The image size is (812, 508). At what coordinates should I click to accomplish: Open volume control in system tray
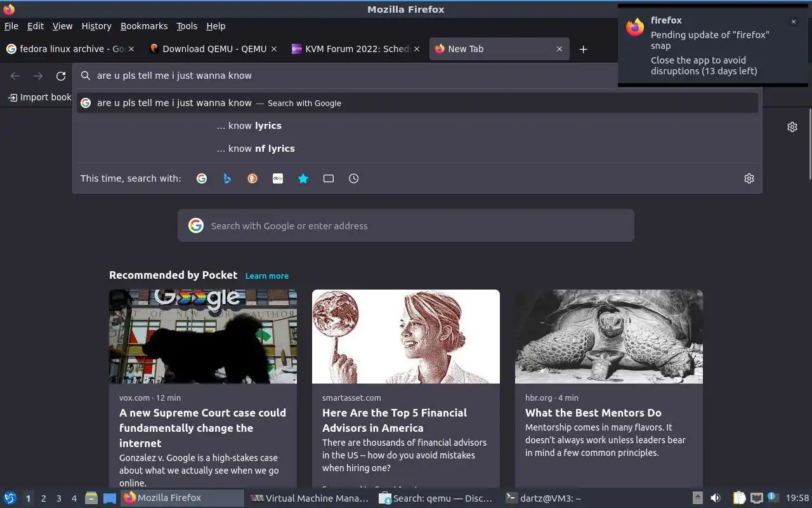click(715, 498)
